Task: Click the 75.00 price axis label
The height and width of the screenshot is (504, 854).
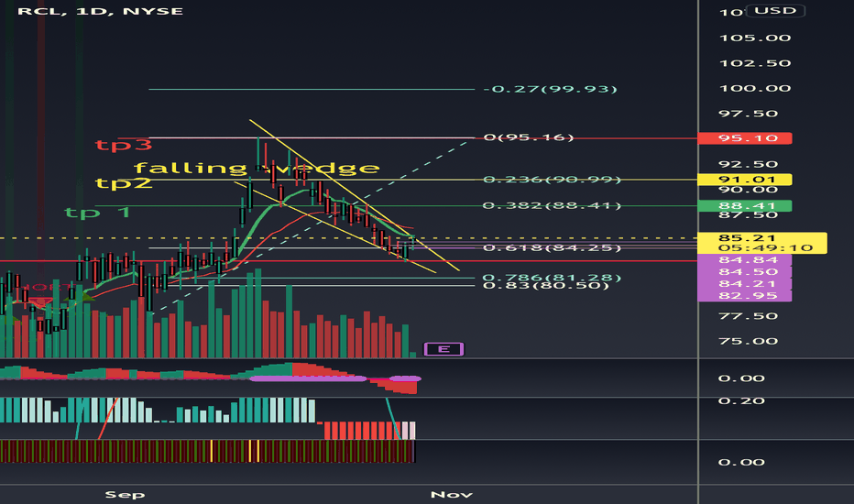Action: [749, 341]
